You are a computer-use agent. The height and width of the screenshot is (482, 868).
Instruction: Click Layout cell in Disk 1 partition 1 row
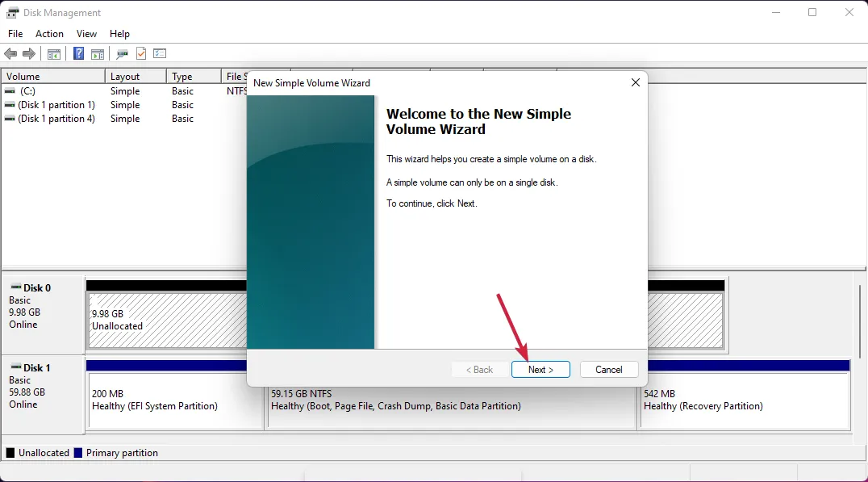click(x=125, y=105)
